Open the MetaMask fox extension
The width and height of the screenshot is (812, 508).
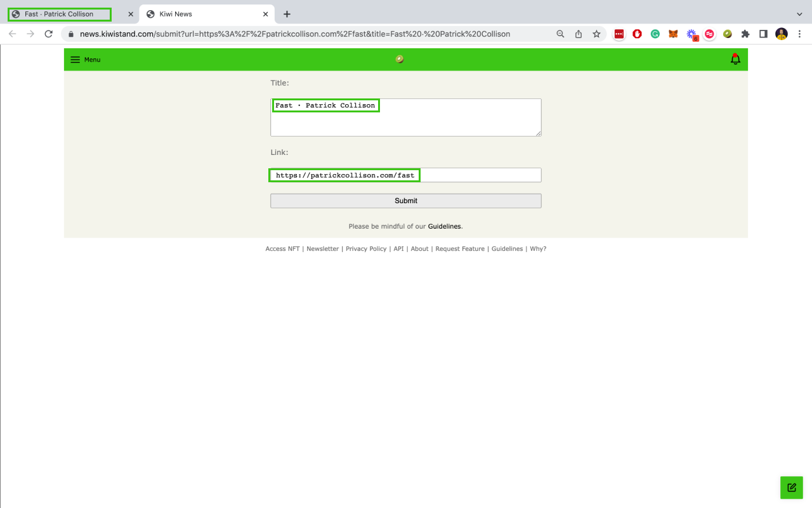pyautogui.click(x=673, y=34)
